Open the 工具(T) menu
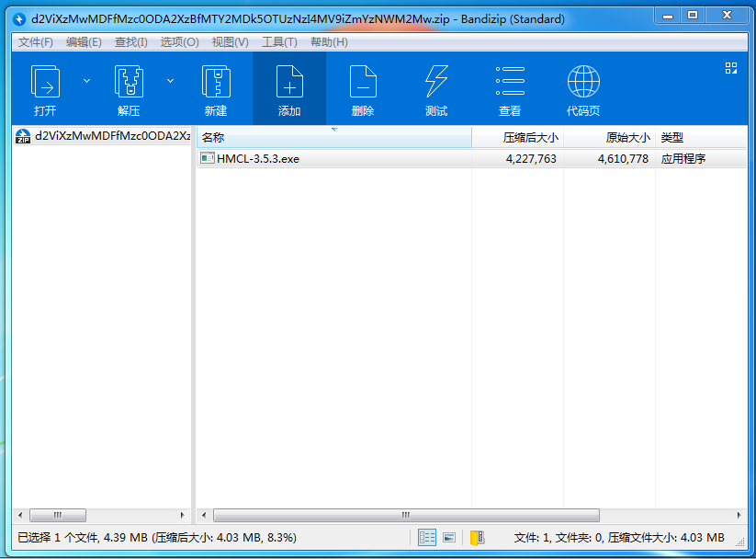The image size is (756, 559). point(279,42)
